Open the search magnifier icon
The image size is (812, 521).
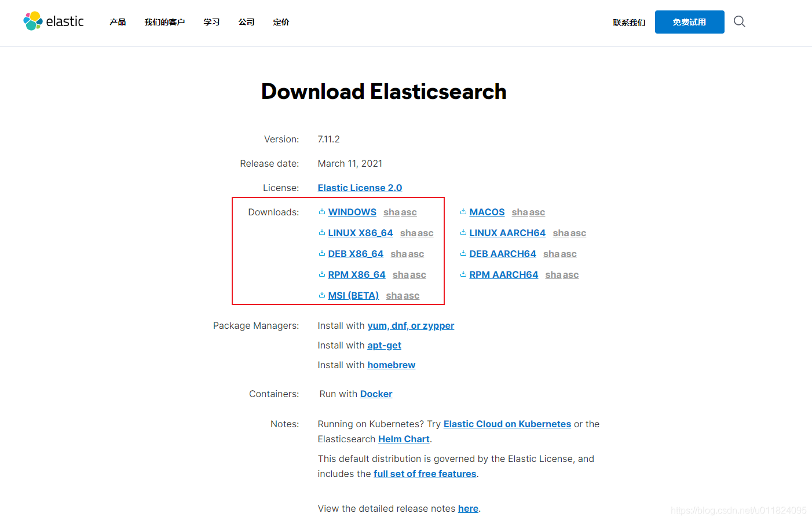click(x=739, y=21)
